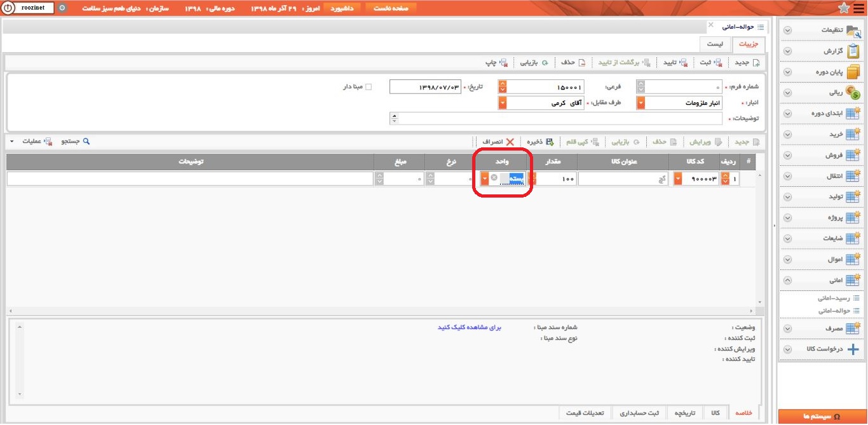The width and height of the screenshot is (868, 425).
Task: Open the مصرف consumption section
Action: [x=821, y=328]
